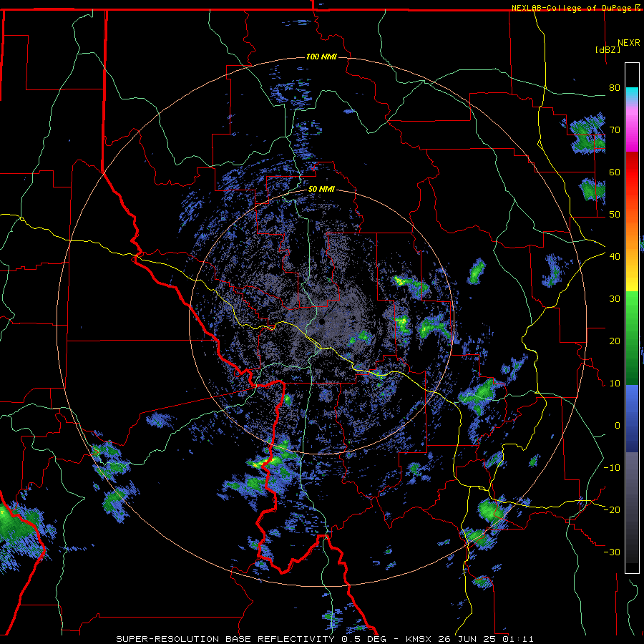Click the KMSX station identifier in caption

point(419,639)
